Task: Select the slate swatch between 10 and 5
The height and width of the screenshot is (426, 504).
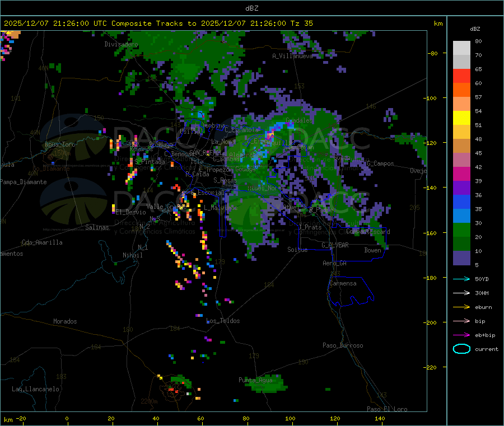Action: (461, 258)
